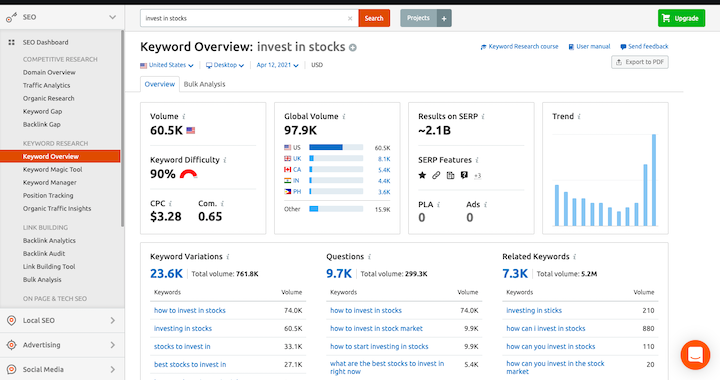Click the Social Media icon in sidebar
Screen dimensions: 720x380
[11, 369]
